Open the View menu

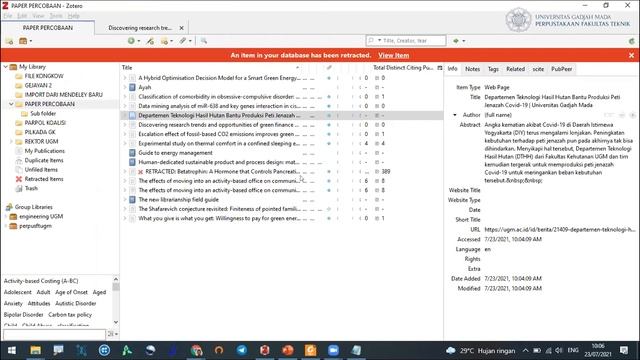[x=38, y=16]
